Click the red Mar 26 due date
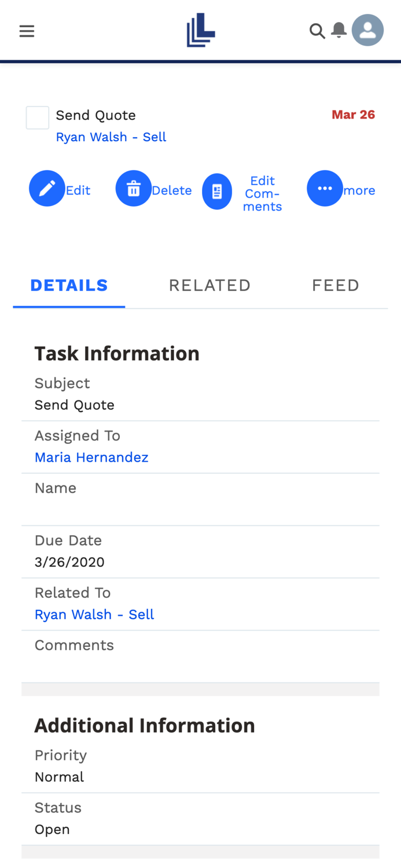Image resolution: width=401 pixels, height=868 pixels. [353, 115]
